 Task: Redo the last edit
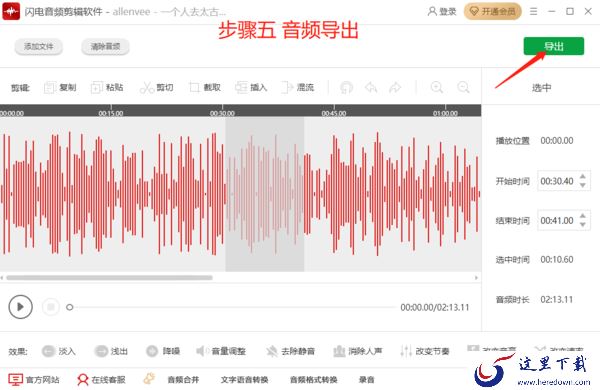pyautogui.click(x=395, y=88)
